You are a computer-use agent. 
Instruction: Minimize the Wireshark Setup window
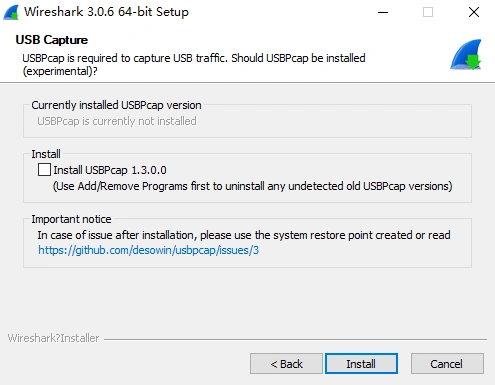(383, 12)
